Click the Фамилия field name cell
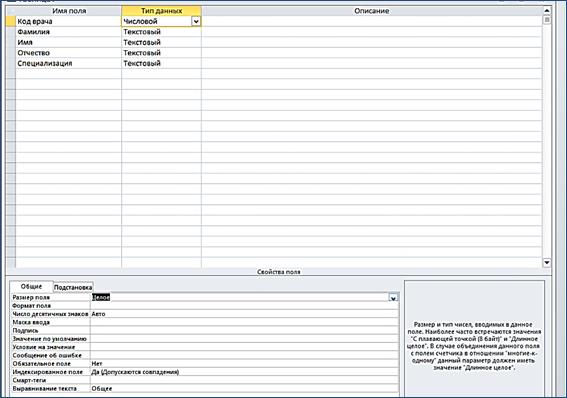 [x=69, y=32]
